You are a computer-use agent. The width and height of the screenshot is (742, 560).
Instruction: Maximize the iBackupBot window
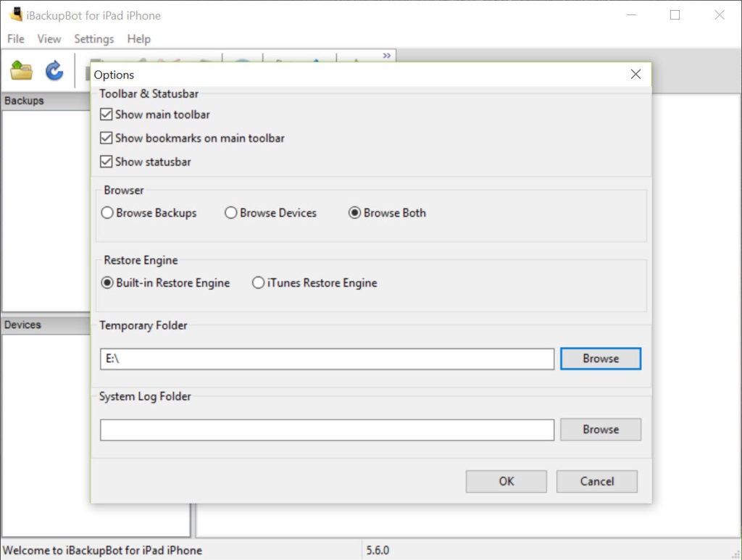[675, 15]
